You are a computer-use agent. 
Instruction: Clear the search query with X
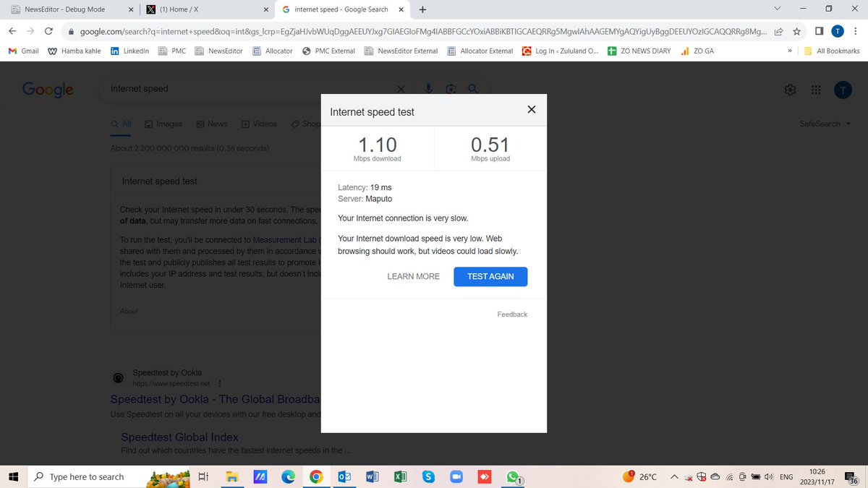[x=401, y=89]
